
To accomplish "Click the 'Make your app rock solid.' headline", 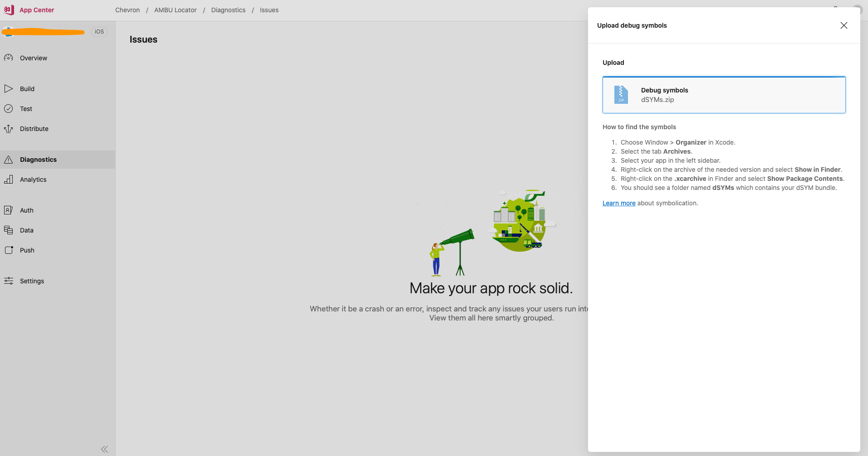I will click(x=491, y=288).
